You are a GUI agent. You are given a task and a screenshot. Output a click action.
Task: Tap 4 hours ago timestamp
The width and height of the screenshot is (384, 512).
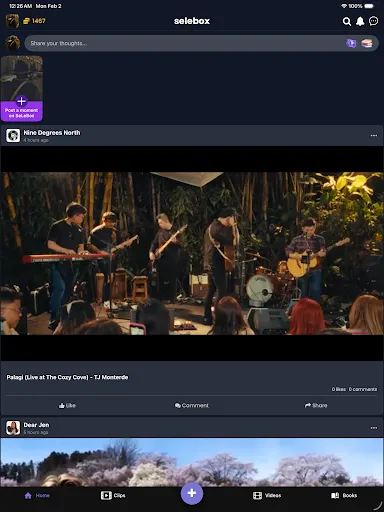click(x=36, y=140)
